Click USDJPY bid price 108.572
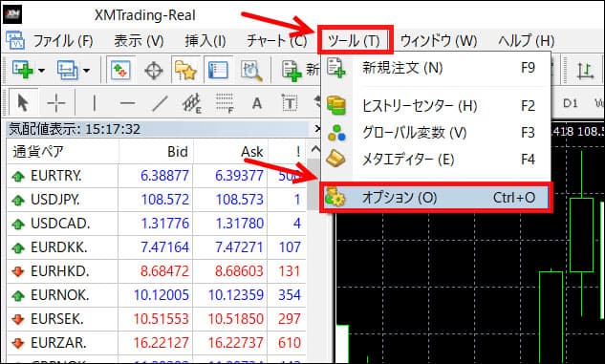 (x=165, y=200)
